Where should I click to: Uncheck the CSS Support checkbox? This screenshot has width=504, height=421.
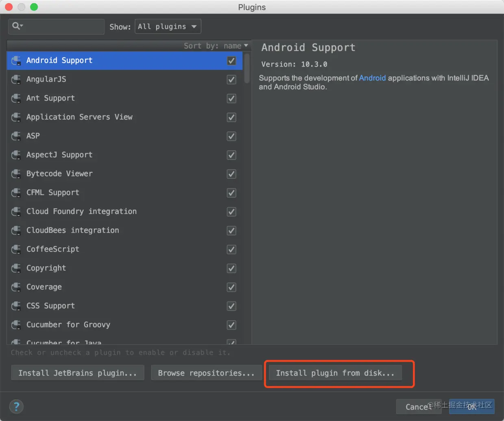pyautogui.click(x=231, y=306)
